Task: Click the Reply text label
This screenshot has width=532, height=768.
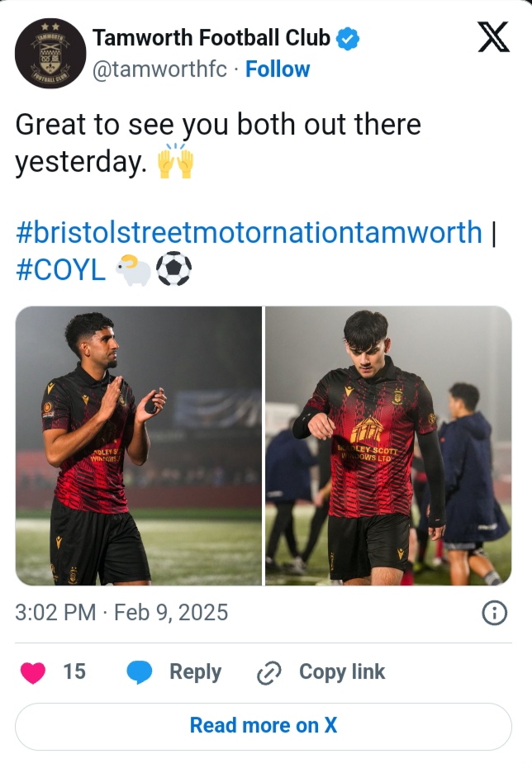Action: (195, 672)
